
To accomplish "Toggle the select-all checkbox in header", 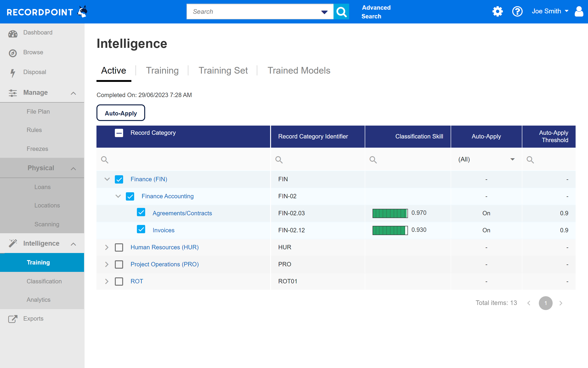I will click(119, 133).
